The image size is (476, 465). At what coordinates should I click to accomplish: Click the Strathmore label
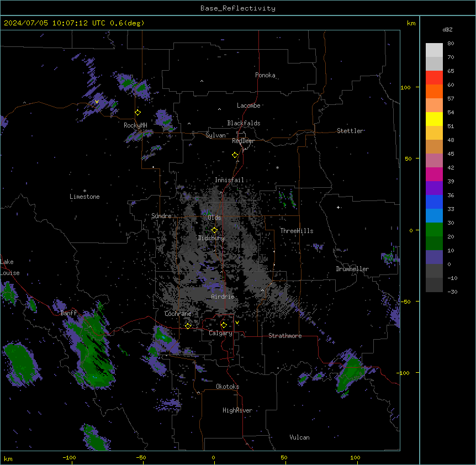[285, 336]
